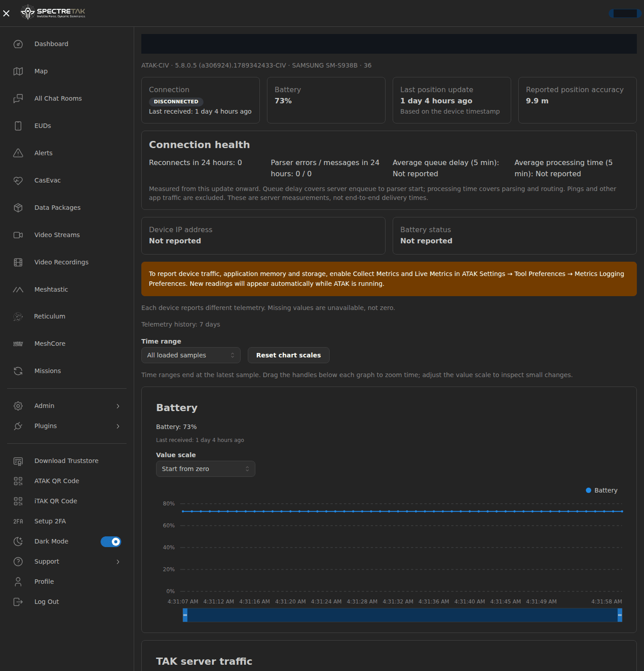The image size is (644, 671).
Task: Click the Log Out icon
Action: [x=18, y=602]
